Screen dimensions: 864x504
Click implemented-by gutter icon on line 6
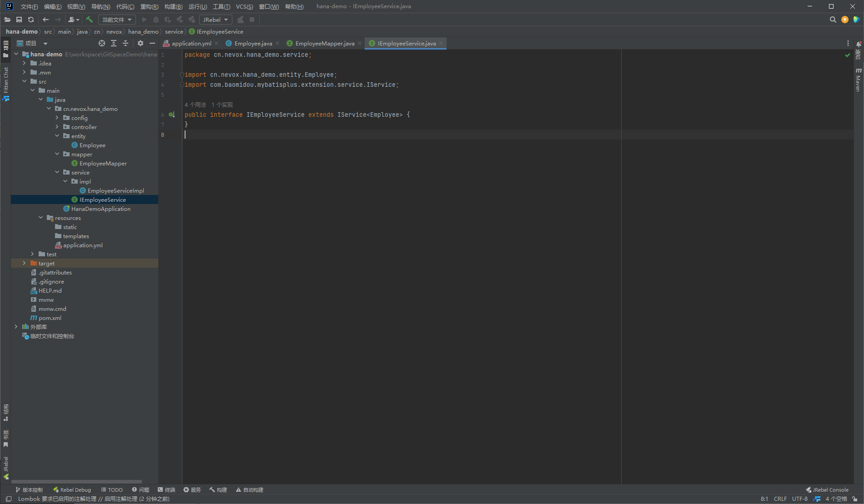(171, 115)
